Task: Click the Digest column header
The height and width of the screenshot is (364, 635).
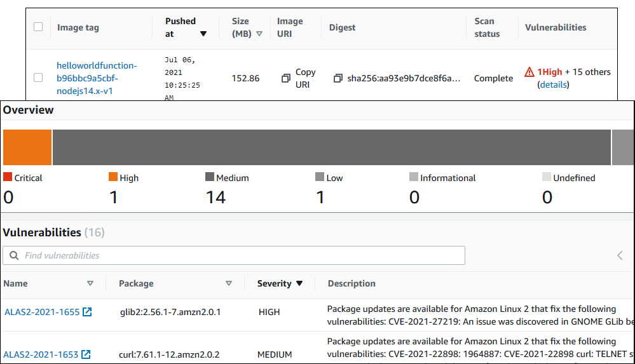Action: (x=342, y=27)
